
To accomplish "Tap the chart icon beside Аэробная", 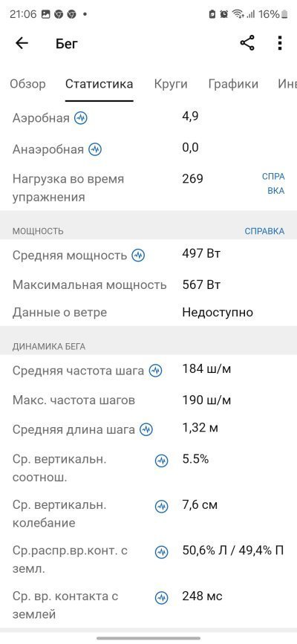I will [81, 119].
